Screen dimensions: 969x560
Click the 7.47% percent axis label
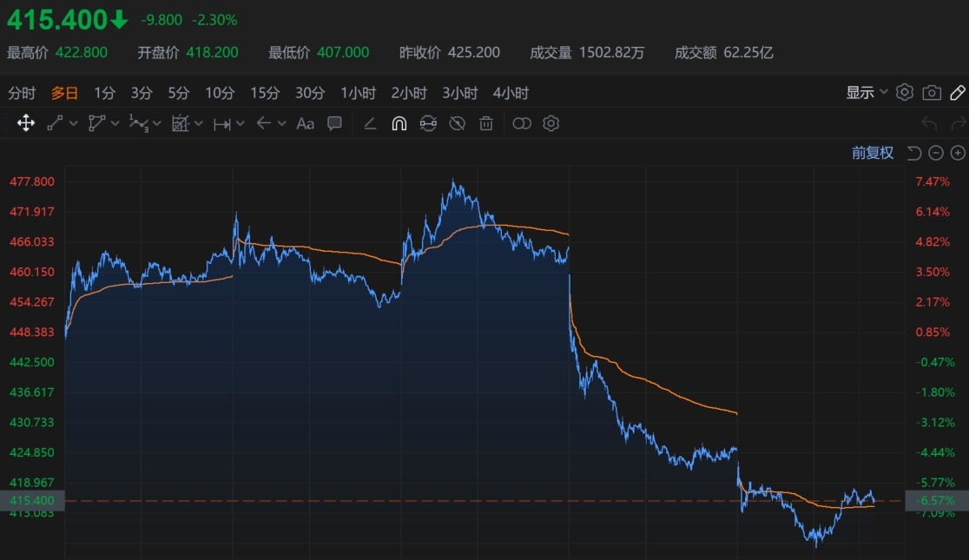933,181
